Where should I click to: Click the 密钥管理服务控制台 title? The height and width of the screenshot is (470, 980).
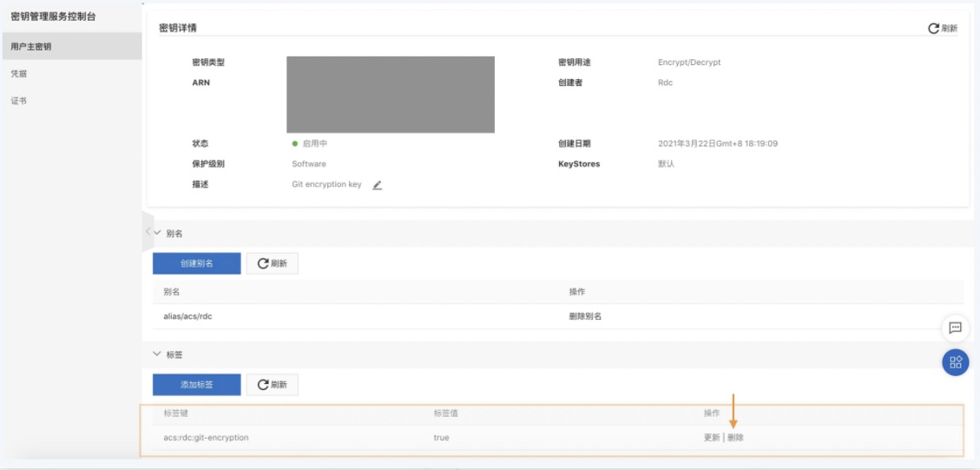53,17
